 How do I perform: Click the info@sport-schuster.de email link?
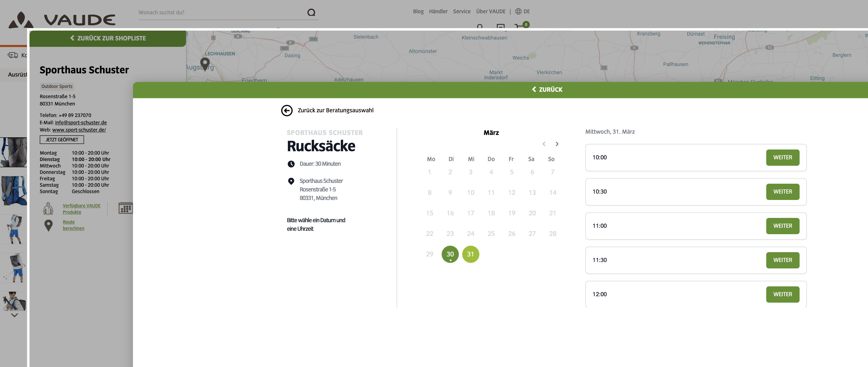click(x=81, y=122)
